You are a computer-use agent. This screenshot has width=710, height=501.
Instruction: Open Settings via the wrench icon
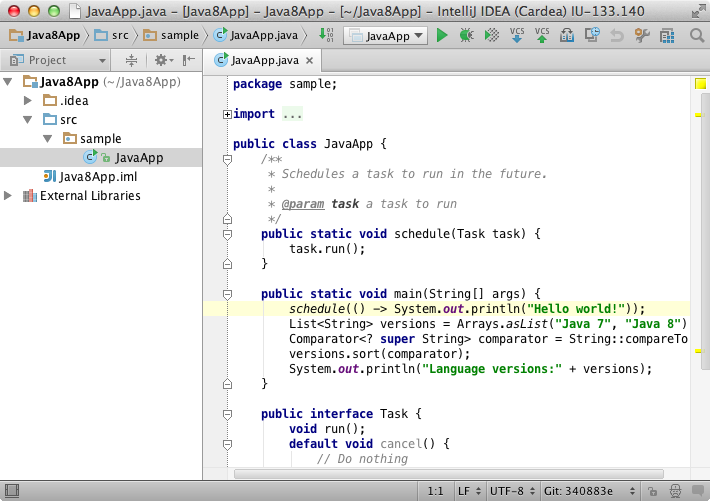click(x=641, y=36)
